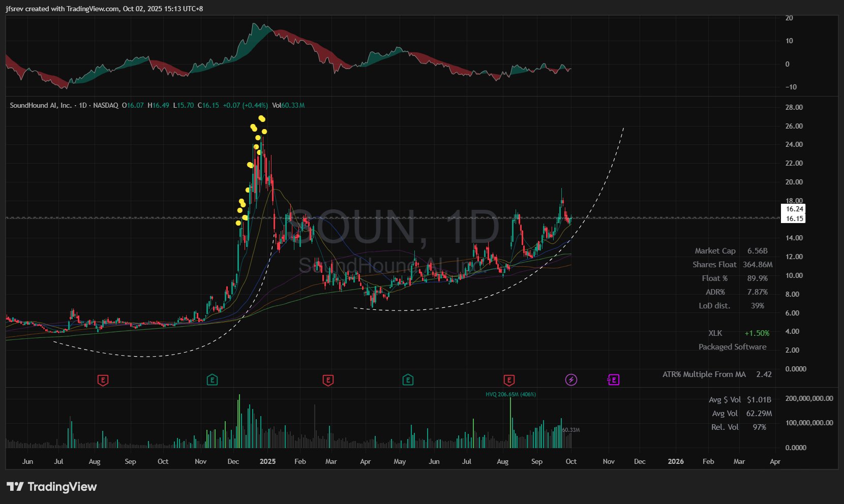Image resolution: width=844 pixels, height=504 pixels.
Task: Click the 22.00 price axis label
Action: 794,163
